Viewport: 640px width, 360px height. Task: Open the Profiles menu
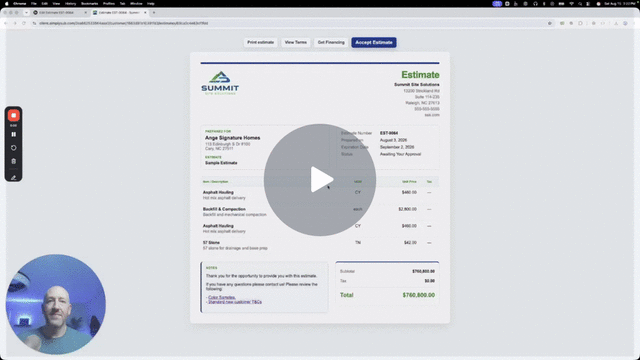coord(109,4)
